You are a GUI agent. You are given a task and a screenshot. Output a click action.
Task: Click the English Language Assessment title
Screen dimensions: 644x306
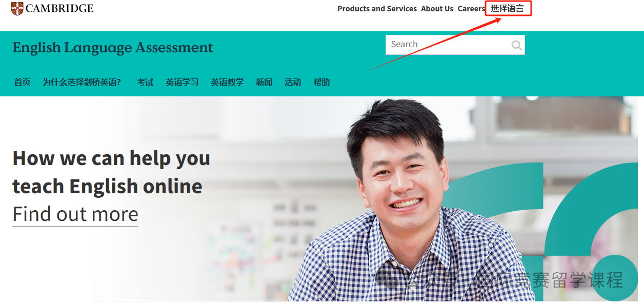(x=113, y=48)
